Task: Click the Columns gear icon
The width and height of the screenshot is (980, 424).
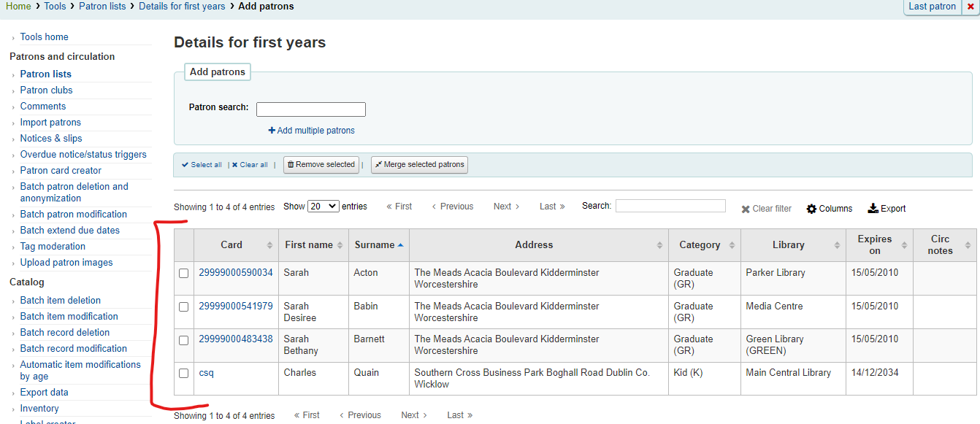Action: point(811,209)
